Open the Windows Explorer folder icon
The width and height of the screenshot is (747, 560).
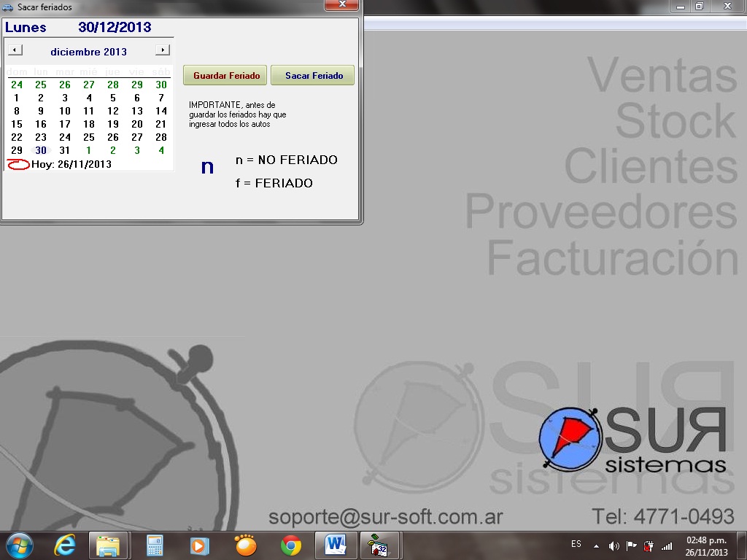pyautogui.click(x=108, y=545)
